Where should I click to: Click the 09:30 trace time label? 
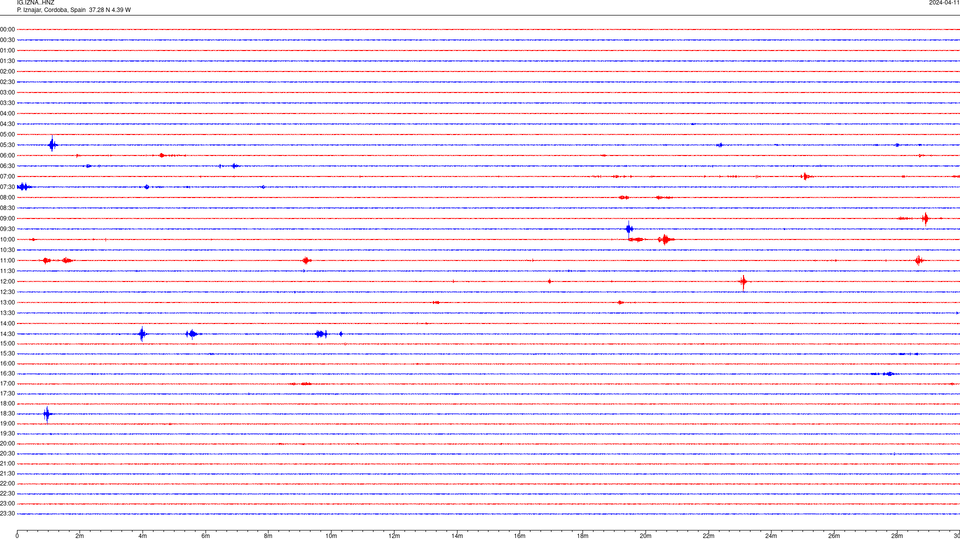point(7,229)
